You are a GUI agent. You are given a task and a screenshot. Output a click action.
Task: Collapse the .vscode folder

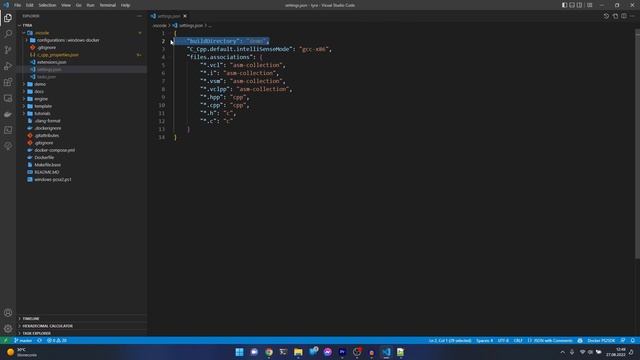(x=82, y=33)
